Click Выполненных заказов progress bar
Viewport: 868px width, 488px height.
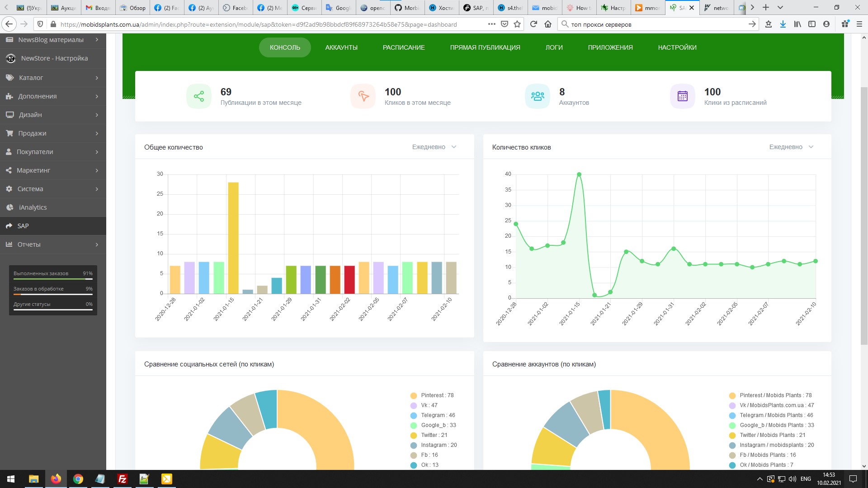53,279
